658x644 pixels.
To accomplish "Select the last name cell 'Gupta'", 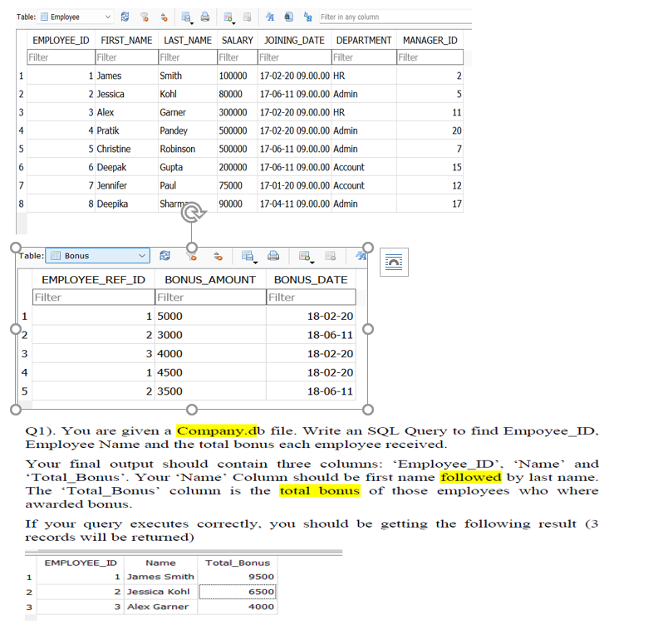I will coord(187,167).
